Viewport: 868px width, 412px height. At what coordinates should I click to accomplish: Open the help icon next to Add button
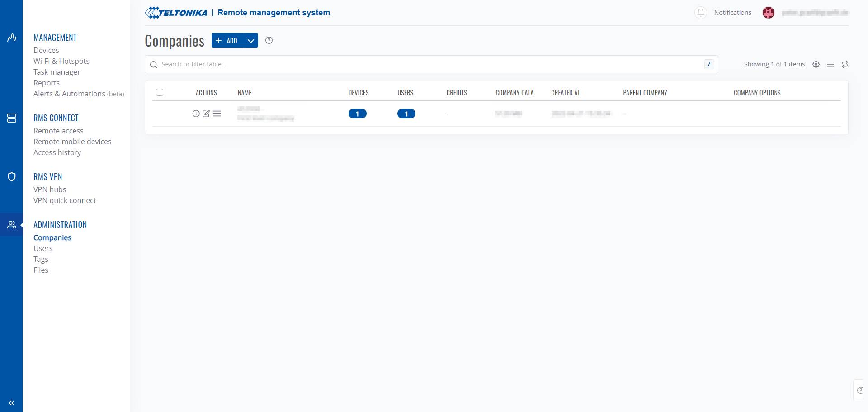tap(269, 40)
